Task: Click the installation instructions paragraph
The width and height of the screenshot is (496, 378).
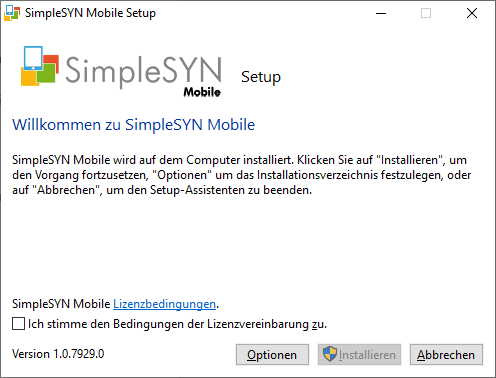Action: click(242, 175)
